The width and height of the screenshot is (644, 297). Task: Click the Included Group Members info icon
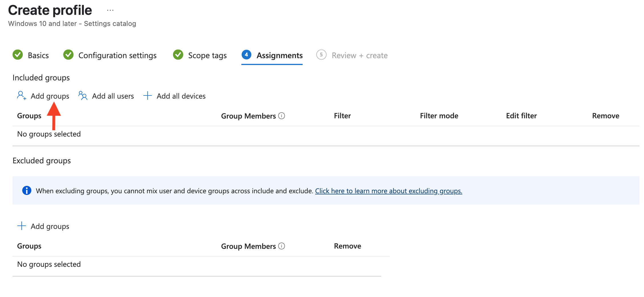click(x=282, y=116)
